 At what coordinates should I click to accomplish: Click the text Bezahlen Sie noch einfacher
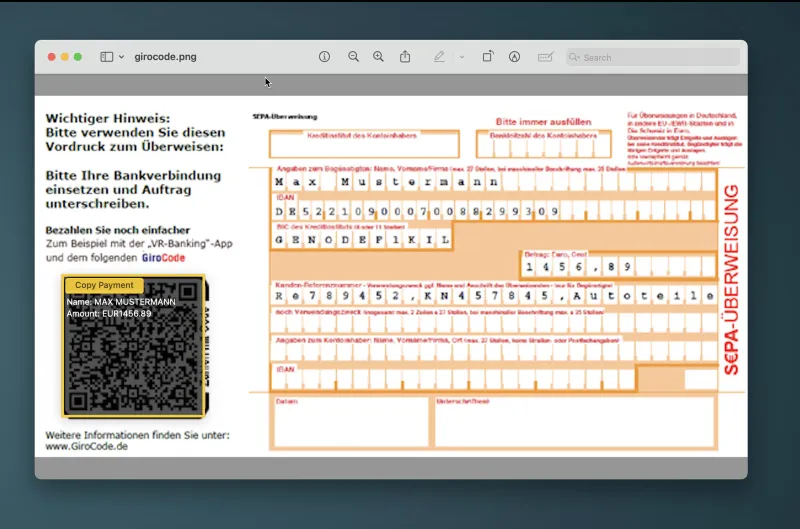(117, 230)
